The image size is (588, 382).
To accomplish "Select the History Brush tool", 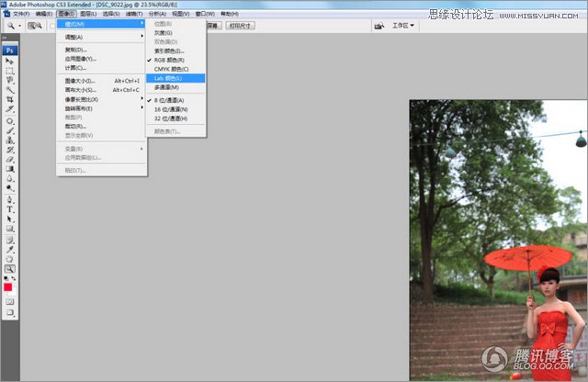I will click(10, 150).
